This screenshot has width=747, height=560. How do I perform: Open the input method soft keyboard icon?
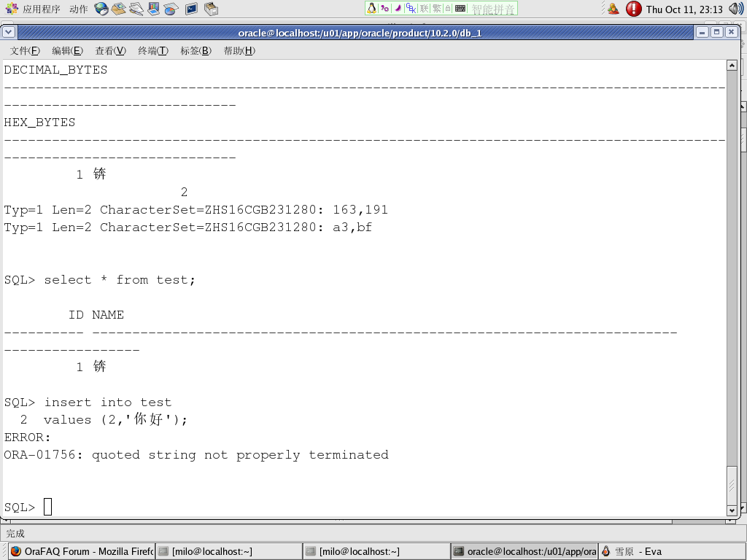click(460, 9)
